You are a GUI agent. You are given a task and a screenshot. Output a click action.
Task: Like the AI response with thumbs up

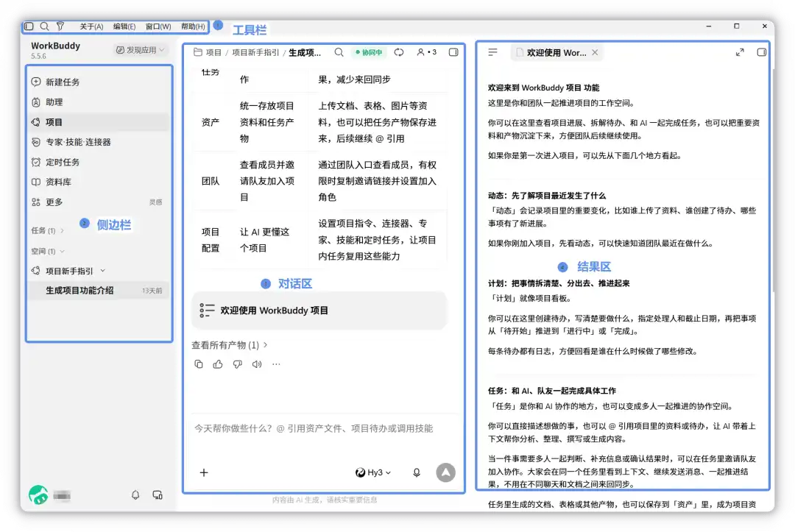pyautogui.click(x=218, y=363)
